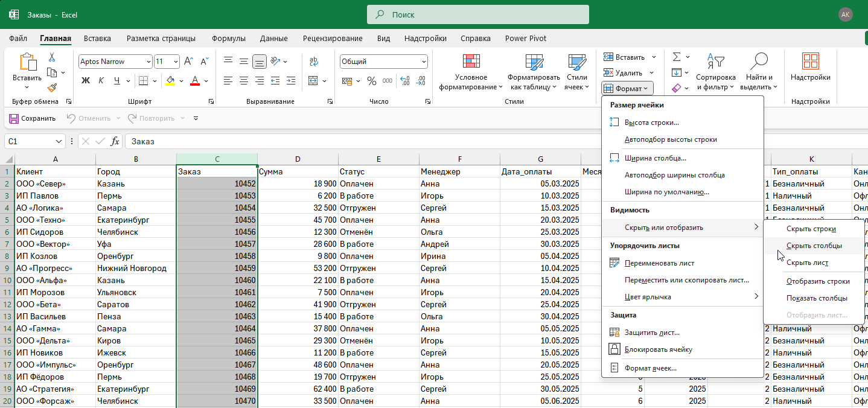Select the Format Painter brush

click(52, 88)
